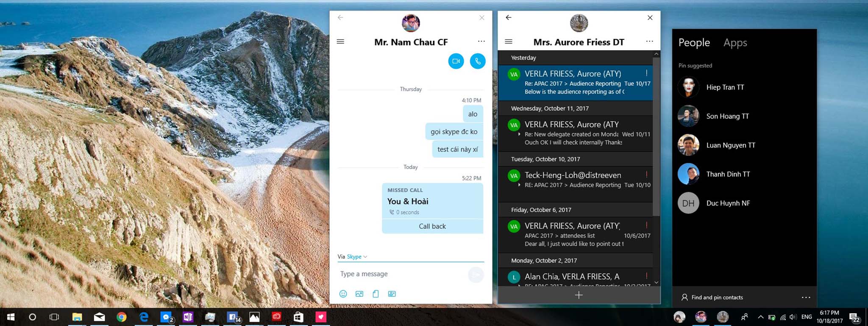This screenshot has width=868, height=326.
Task: Go back in Aurore Friess window
Action: coord(509,17)
